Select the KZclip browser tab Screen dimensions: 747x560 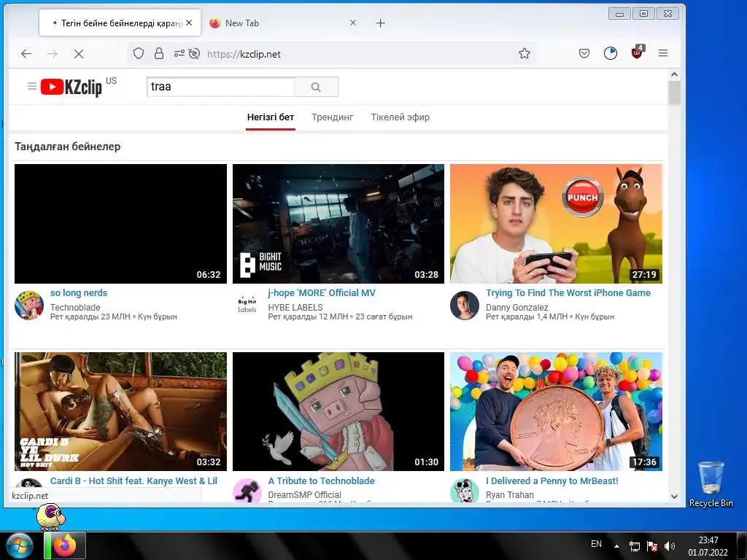coord(120,23)
